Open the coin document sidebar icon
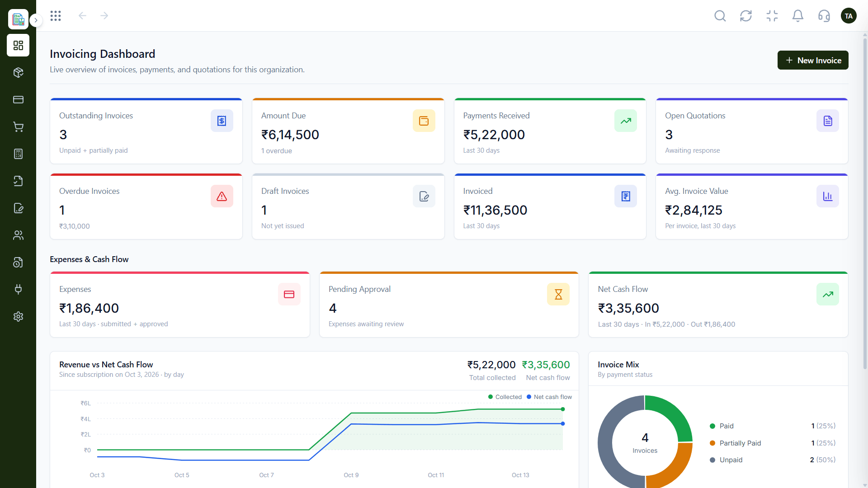868x488 pixels. point(18,262)
